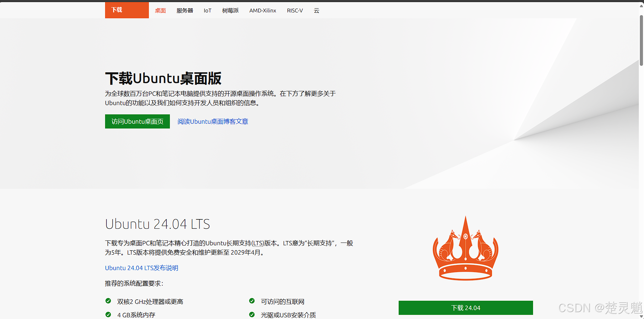Viewport: 644px width, 319px height.
Task: Click the 推荐的系统配置要求 text
Action: click(x=134, y=283)
